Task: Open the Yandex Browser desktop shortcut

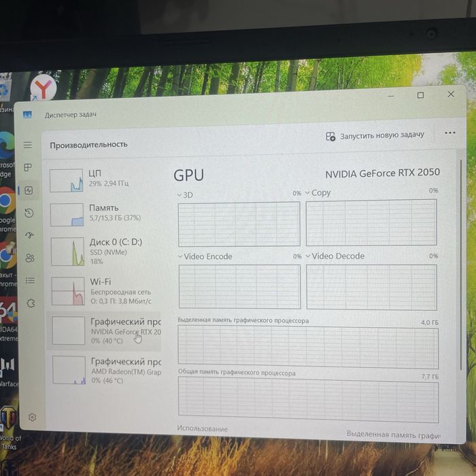Action: pyautogui.click(x=44, y=88)
